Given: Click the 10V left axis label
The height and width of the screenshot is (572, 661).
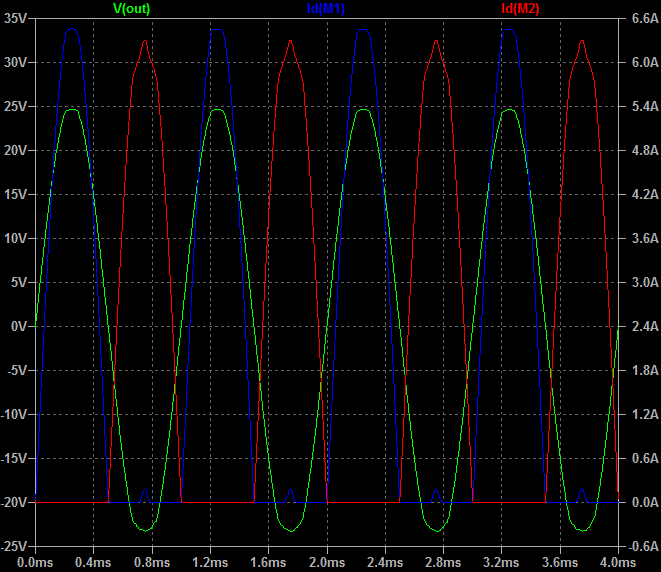Looking at the screenshot, I should coord(16,239).
